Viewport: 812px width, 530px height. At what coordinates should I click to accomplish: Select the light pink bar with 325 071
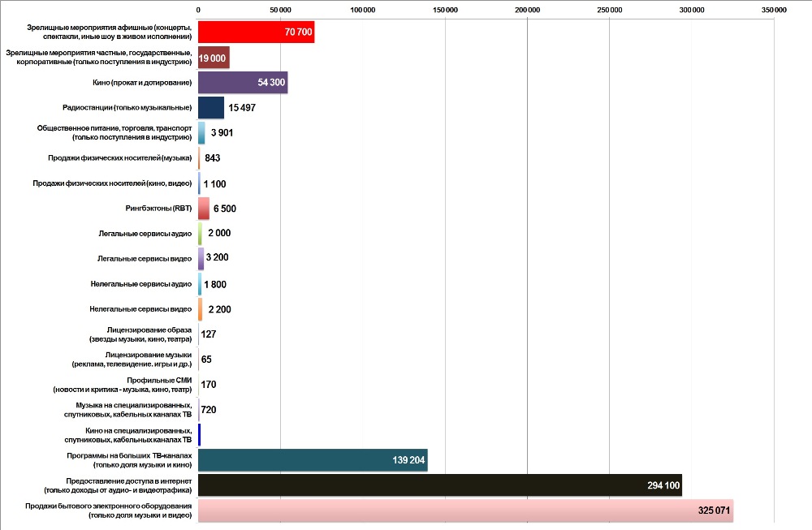(x=465, y=511)
